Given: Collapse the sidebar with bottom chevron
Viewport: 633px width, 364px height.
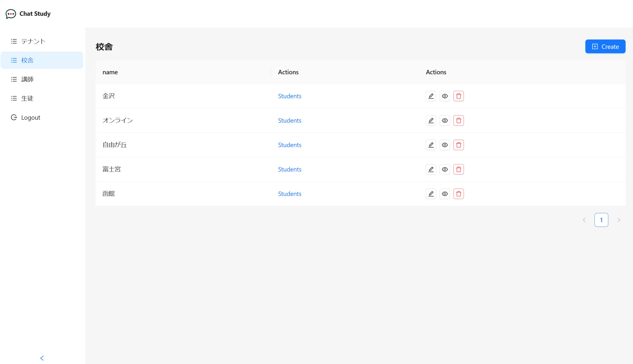Looking at the screenshot, I should [x=42, y=358].
